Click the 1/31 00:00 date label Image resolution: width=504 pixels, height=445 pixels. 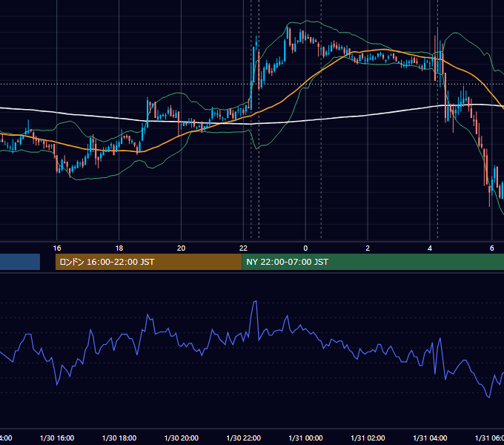point(305,438)
